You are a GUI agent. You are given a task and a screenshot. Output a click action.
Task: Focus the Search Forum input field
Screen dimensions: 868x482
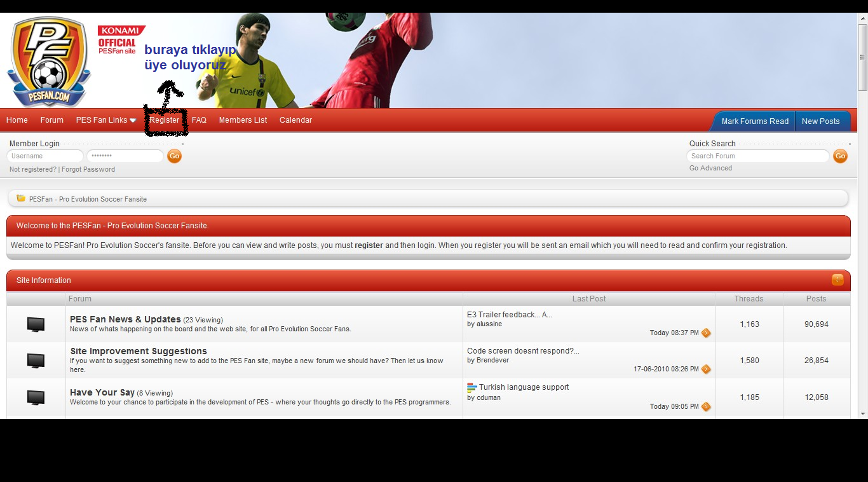point(758,156)
